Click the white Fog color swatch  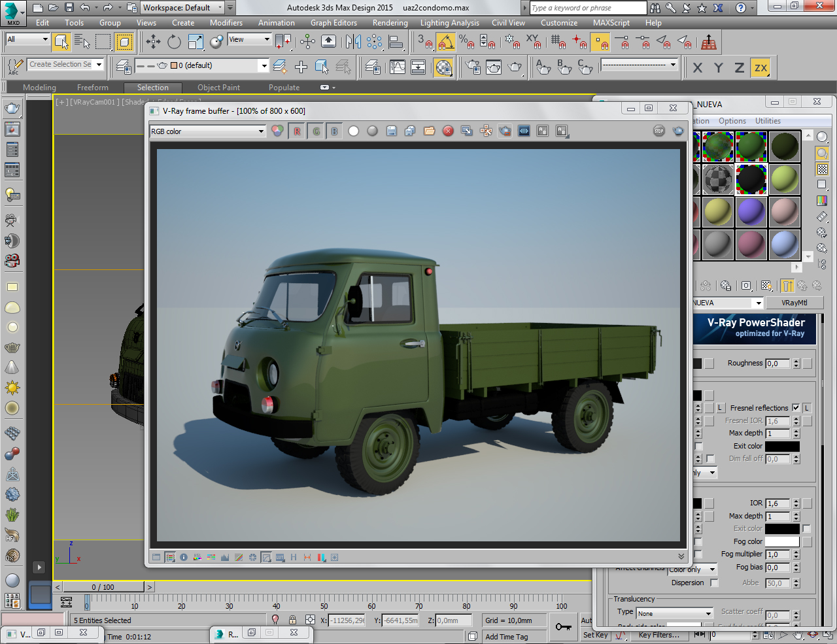click(x=782, y=542)
